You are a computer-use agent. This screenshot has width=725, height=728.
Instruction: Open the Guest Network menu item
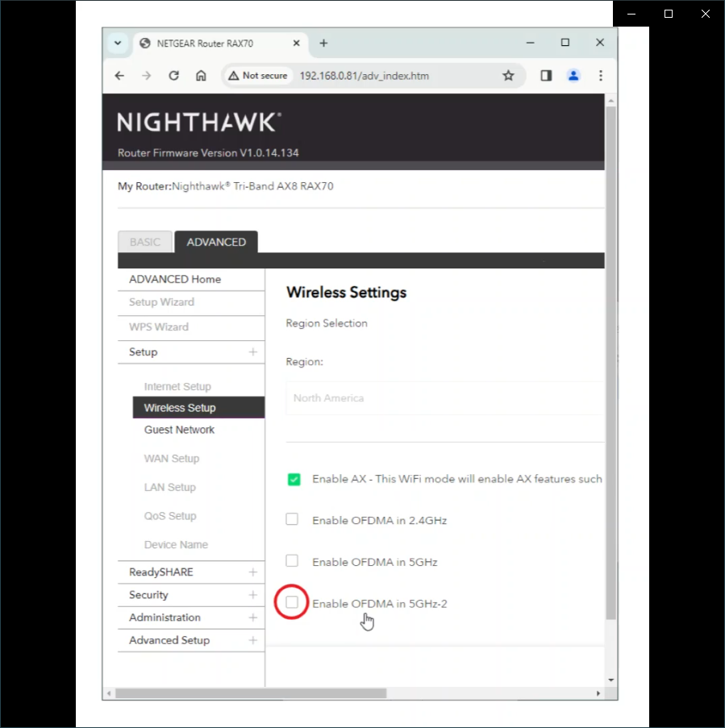point(179,430)
